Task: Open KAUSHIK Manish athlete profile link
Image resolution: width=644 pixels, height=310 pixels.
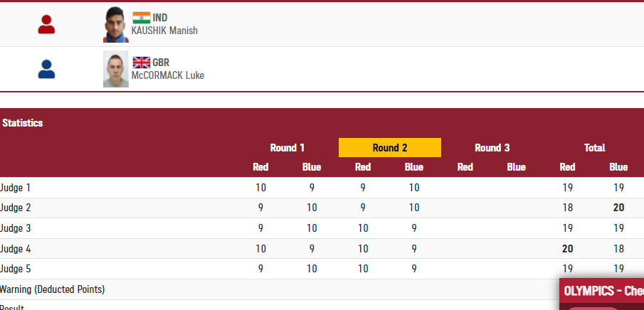Action: 164,31
